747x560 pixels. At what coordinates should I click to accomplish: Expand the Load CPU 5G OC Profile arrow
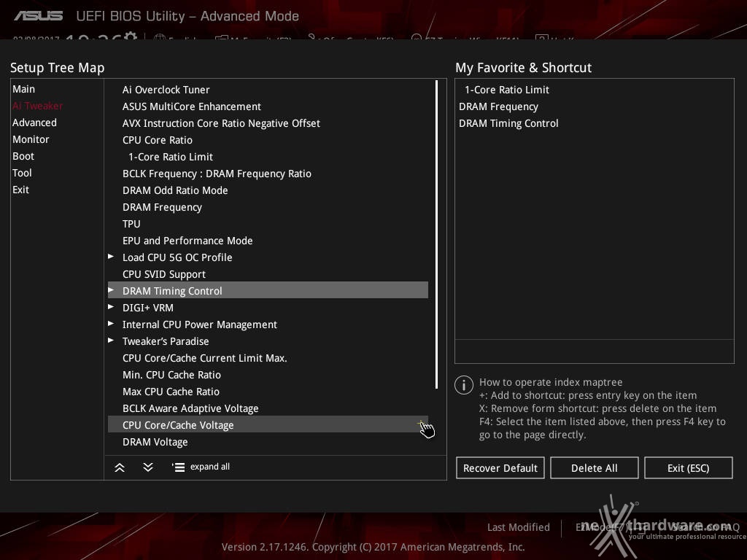click(x=111, y=257)
